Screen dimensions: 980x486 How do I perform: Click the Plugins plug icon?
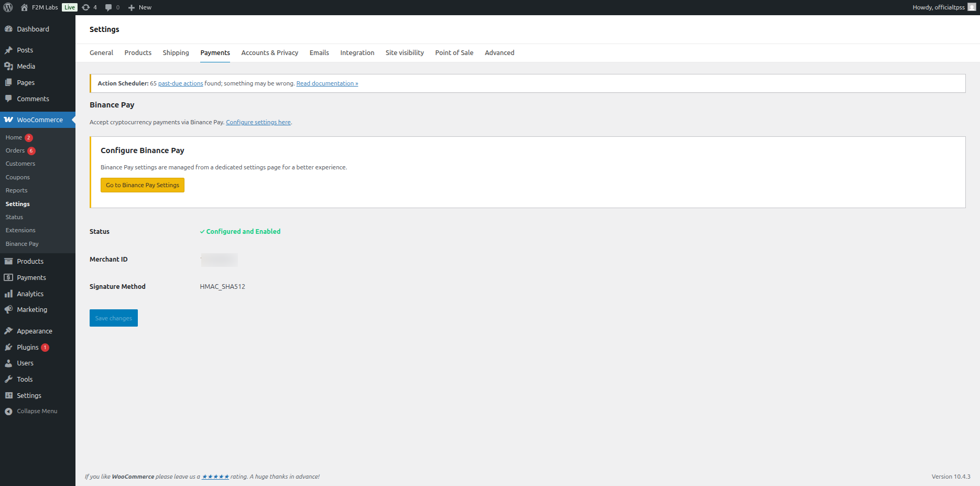[x=8, y=348]
